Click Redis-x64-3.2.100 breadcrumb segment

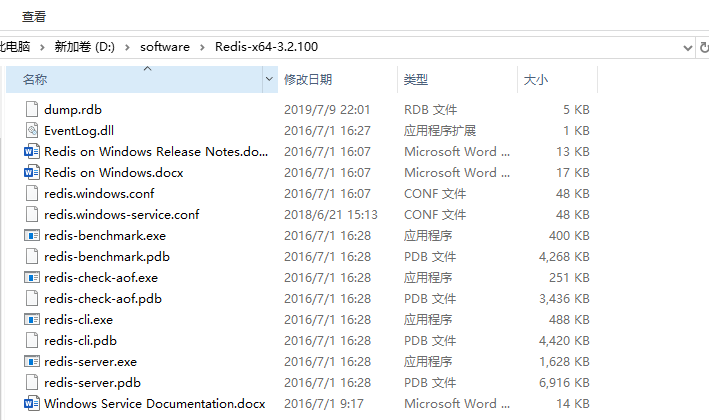coord(266,47)
